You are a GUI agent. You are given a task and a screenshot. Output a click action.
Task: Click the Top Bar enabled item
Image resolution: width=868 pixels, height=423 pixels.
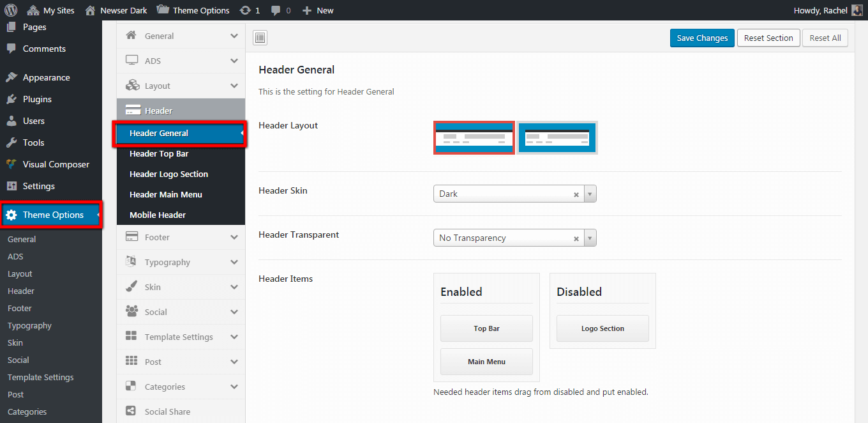486,328
